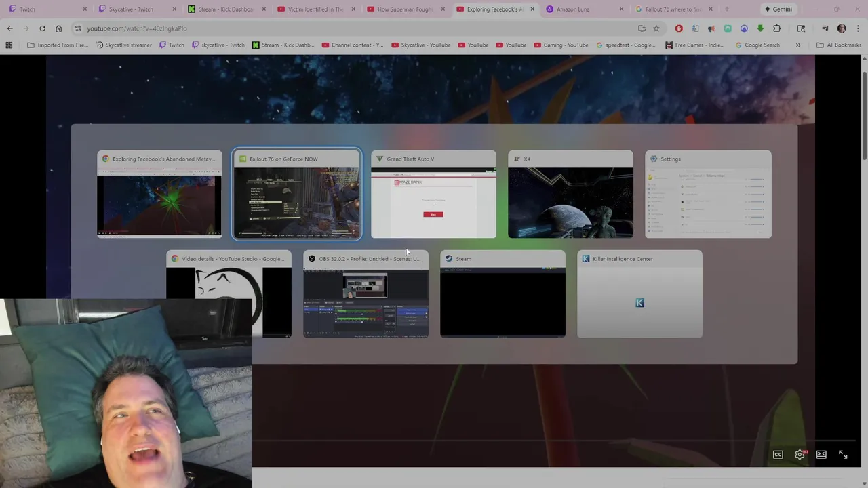Open the Skycatlive streamer bookmark
868x488 pixels.
123,45
